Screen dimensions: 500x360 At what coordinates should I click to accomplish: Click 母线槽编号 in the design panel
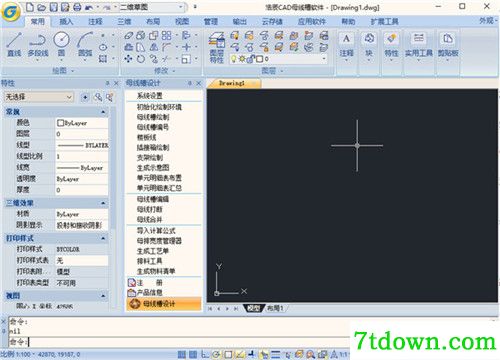(x=153, y=127)
